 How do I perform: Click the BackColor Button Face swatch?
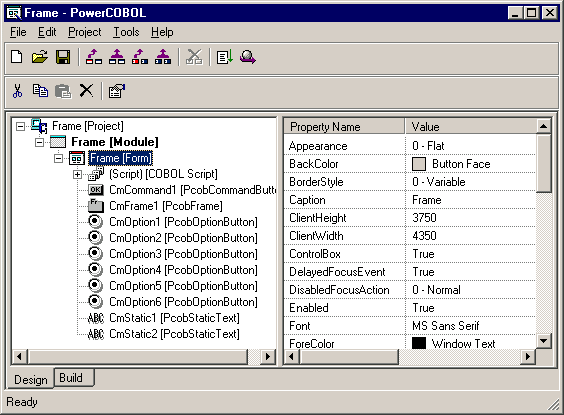(x=419, y=164)
